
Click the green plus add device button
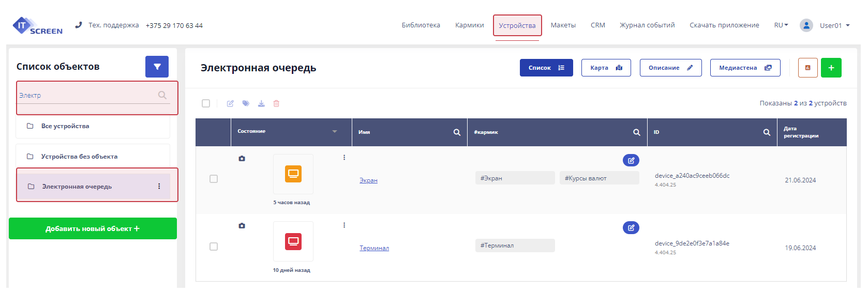coord(831,68)
